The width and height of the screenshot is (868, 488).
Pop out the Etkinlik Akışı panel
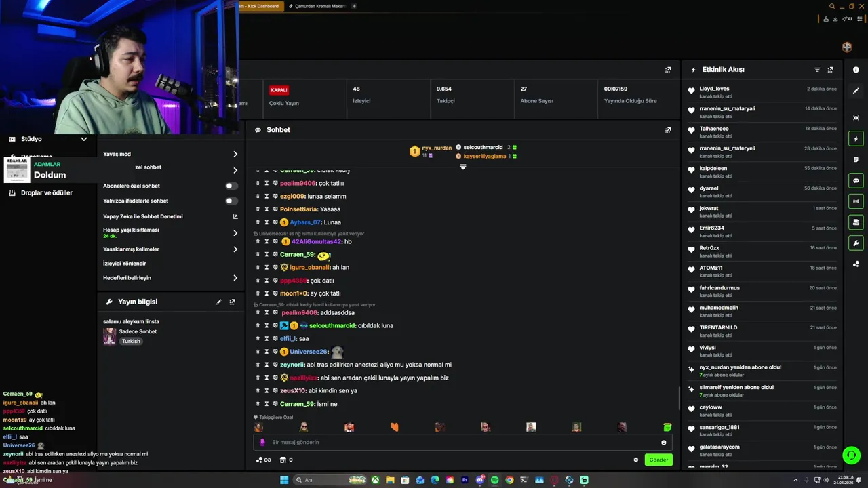point(831,70)
